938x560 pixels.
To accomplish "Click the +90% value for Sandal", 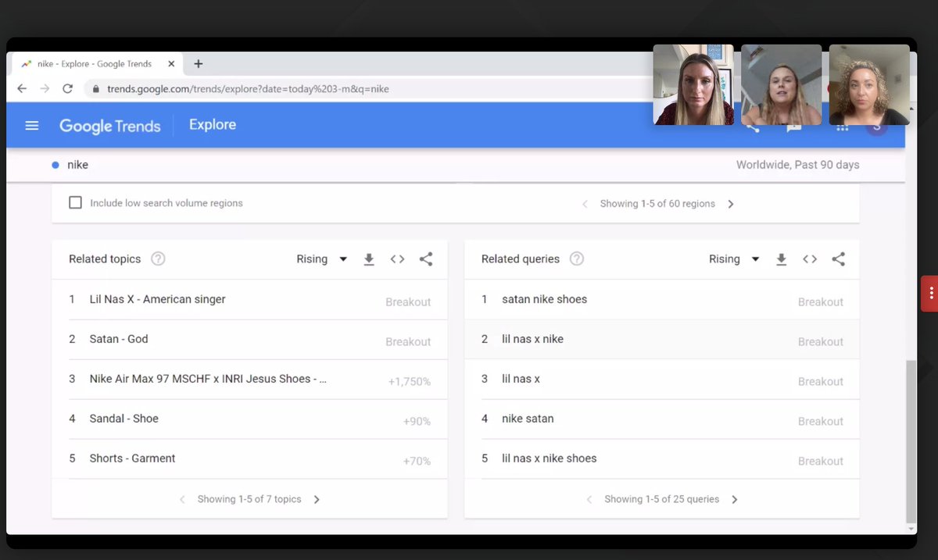I will [417, 422].
